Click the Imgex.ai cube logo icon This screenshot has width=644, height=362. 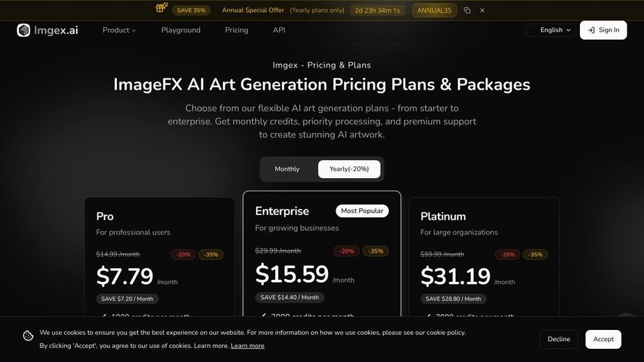point(24,30)
